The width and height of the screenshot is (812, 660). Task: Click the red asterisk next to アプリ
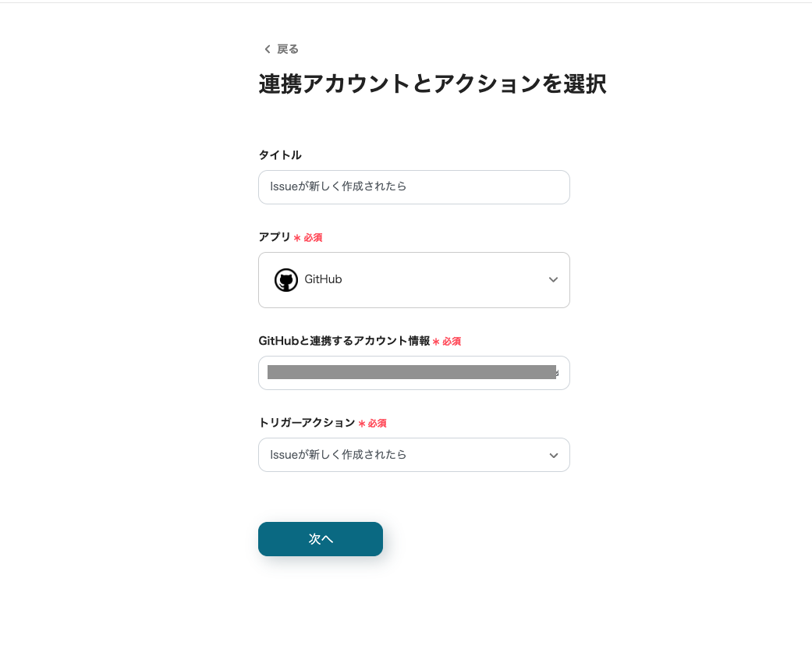297,238
